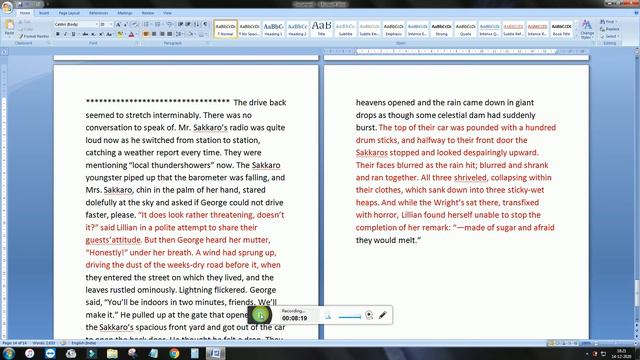Image resolution: width=640 pixels, height=360 pixels.
Task: Apply the Quote style
Action: (x=465, y=29)
